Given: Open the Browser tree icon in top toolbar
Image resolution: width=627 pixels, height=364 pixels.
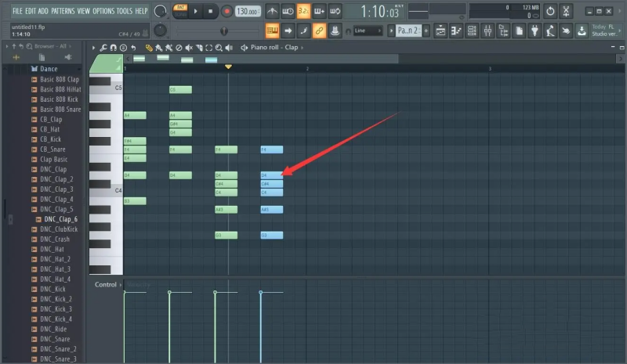Looking at the screenshot, I should click(x=503, y=31).
